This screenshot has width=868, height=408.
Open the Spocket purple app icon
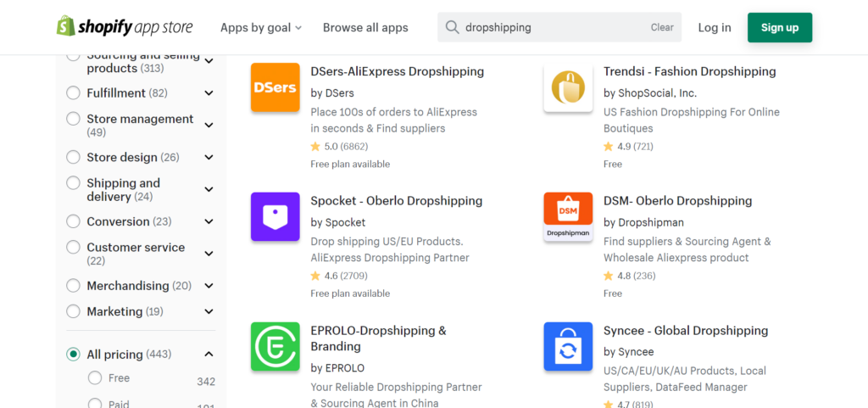275,216
